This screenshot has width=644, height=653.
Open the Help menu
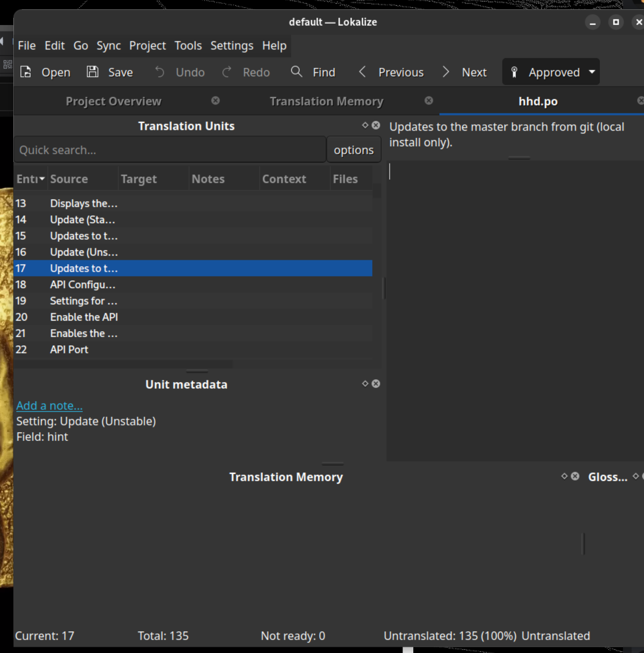pyautogui.click(x=274, y=46)
